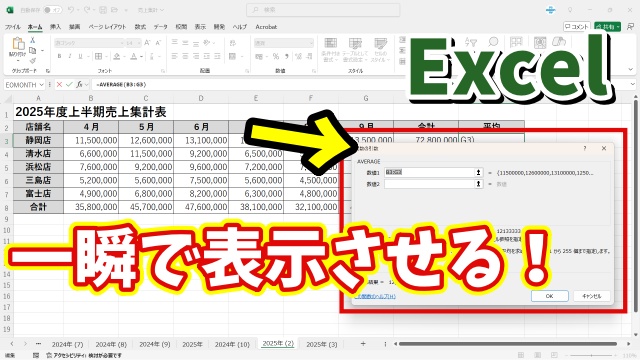
Task: Switch to Page Break Preview in status bar
Action: pyautogui.click(x=554, y=355)
